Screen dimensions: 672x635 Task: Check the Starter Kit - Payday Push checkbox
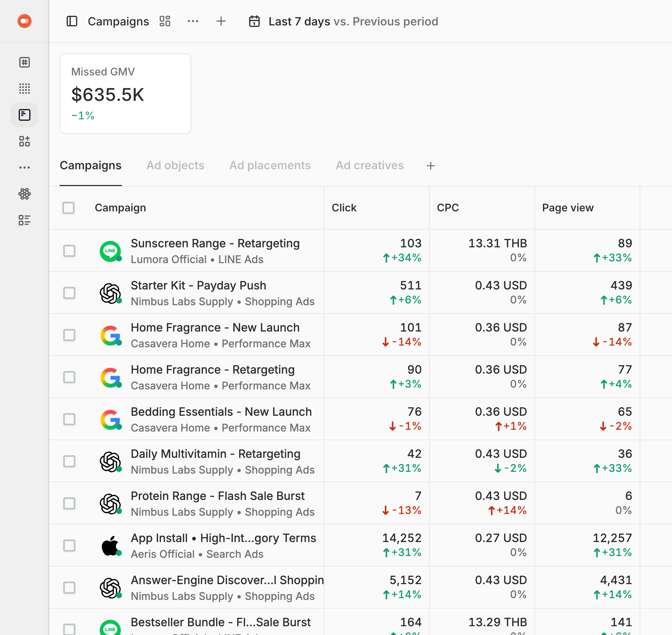[69, 293]
